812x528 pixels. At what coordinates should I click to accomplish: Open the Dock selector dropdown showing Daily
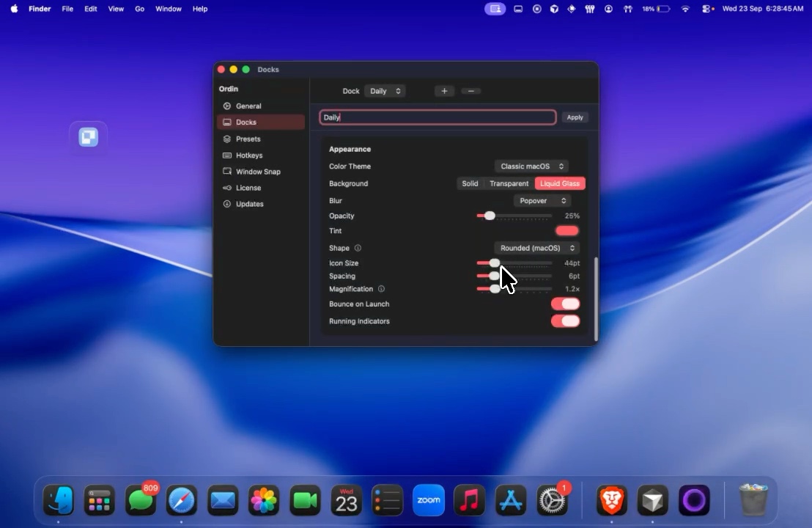(385, 91)
